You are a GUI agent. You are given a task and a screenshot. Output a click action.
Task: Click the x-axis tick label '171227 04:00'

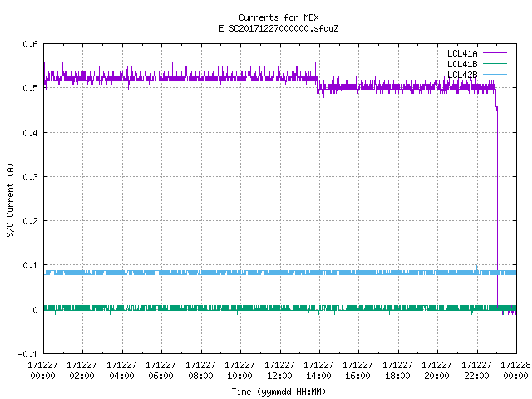(121, 370)
